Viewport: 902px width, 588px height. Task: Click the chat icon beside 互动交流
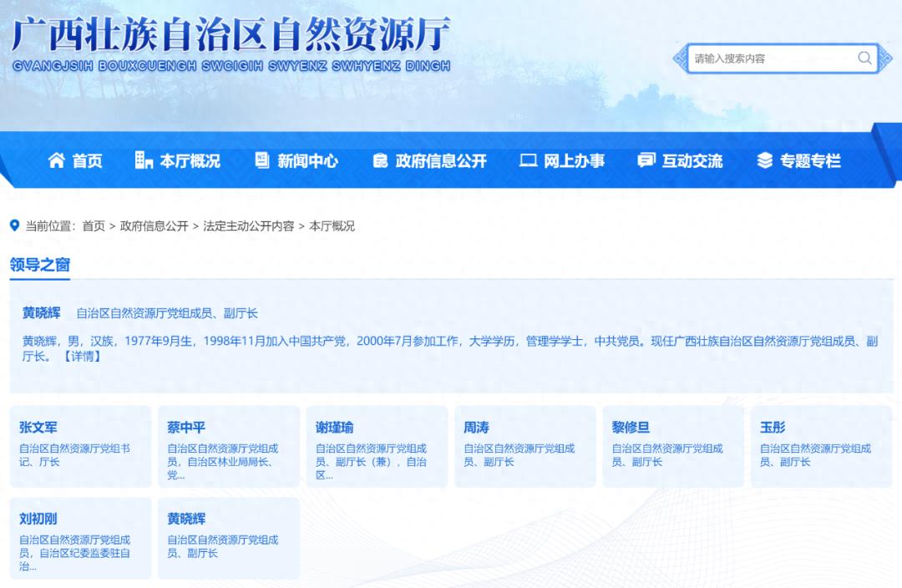coord(646,160)
